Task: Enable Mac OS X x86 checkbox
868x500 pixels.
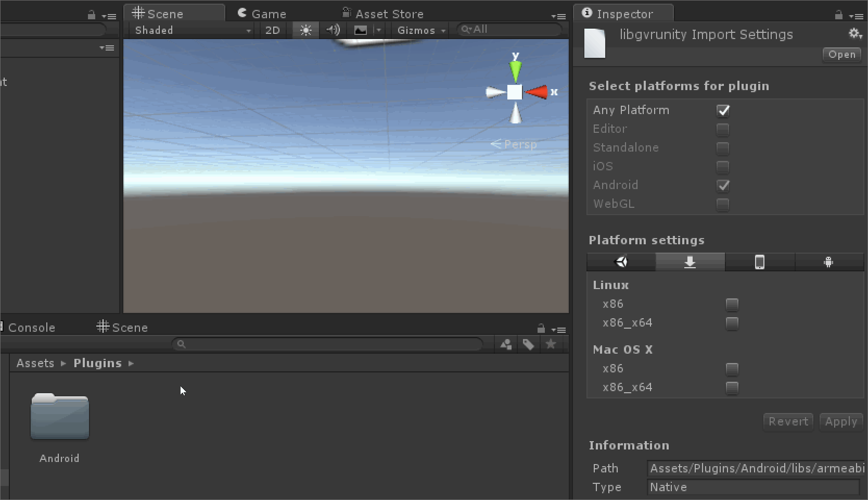Action: pos(732,369)
